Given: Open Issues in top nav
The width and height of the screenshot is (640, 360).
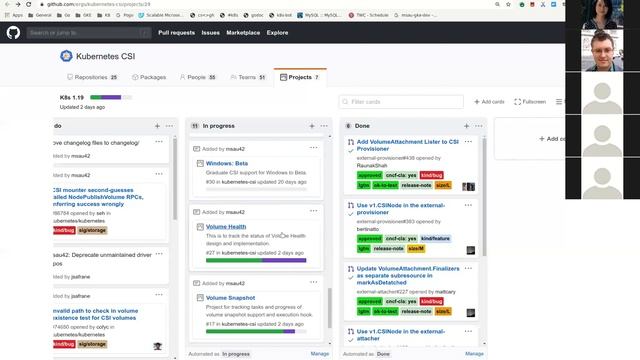Looking at the screenshot, I should coord(211,33).
